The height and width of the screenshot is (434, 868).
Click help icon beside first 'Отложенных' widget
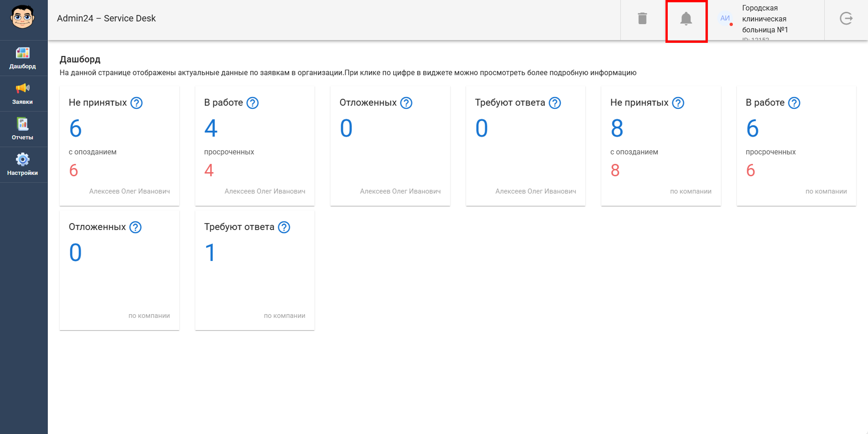[406, 103]
